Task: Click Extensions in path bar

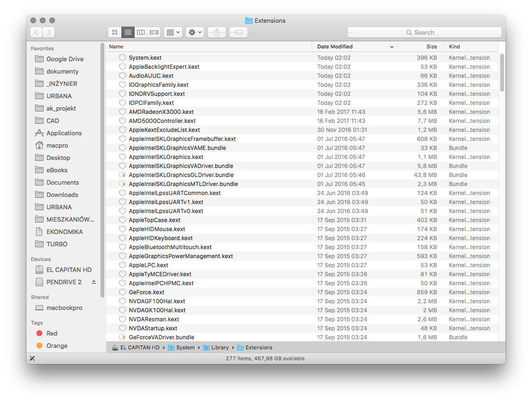Action: pyautogui.click(x=255, y=347)
